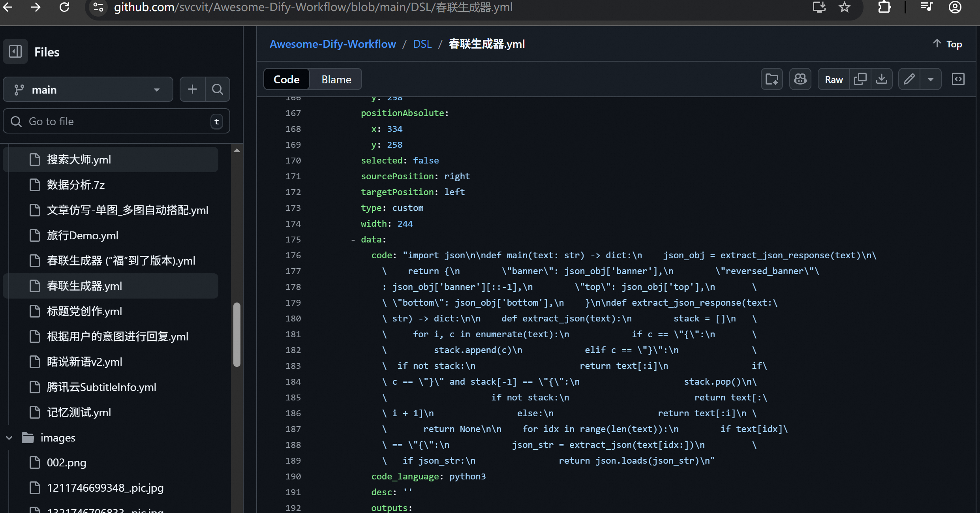Screen dimensions: 980x513
Task: Click the add file plus button
Action: pyautogui.click(x=192, y=89)
